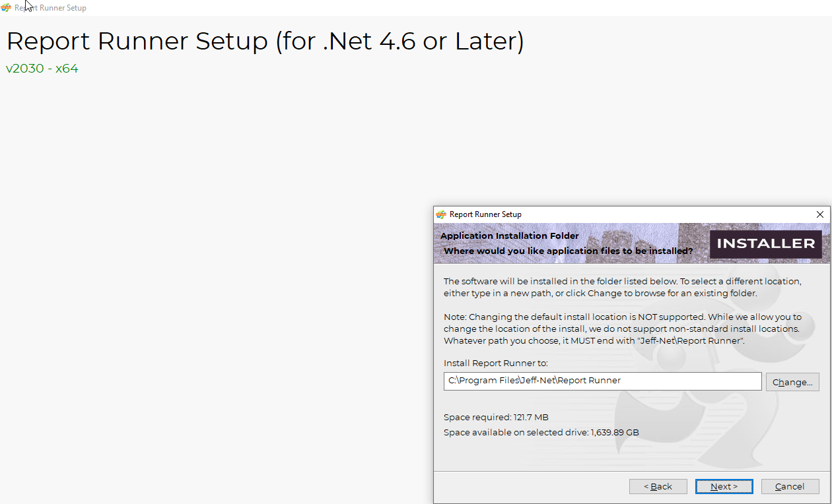This screenshot has height=504, width=832.
Task: Click the large Report Runner Setup heading
Action: (265, 41)
